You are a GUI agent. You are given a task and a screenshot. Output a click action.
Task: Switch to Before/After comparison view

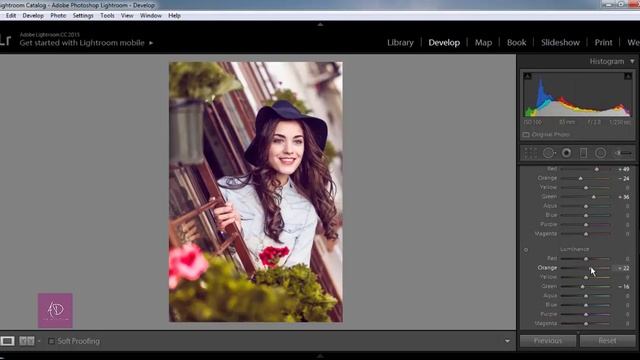[27, 341]
